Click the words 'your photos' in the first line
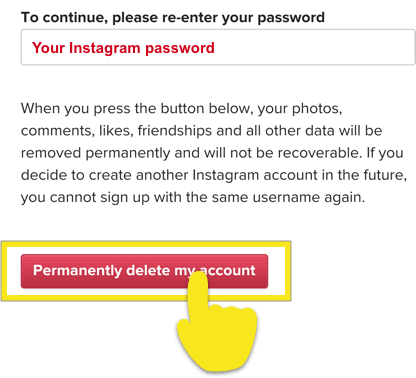The height and width of the screenshot is (378, 416). point(300,109)
